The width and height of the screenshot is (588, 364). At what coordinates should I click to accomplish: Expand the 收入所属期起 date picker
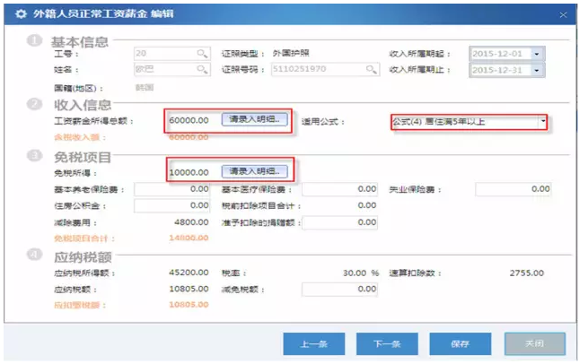point(537,54)
